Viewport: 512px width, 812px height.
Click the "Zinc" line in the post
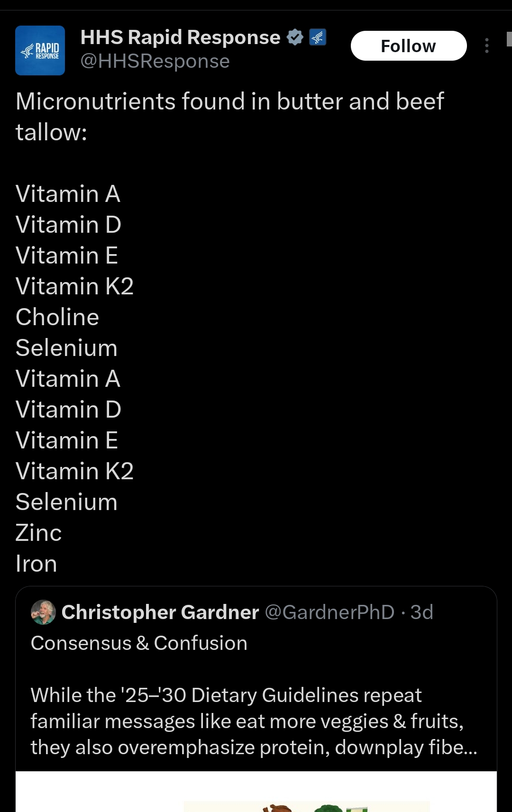(38, 533)
